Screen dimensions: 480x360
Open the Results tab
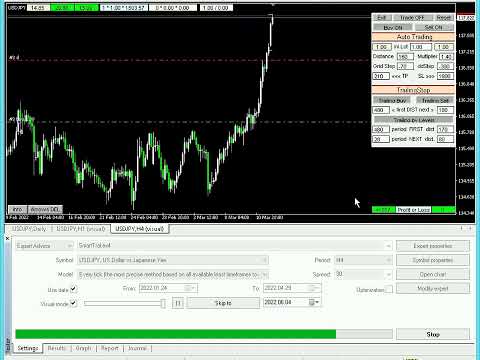57,348
